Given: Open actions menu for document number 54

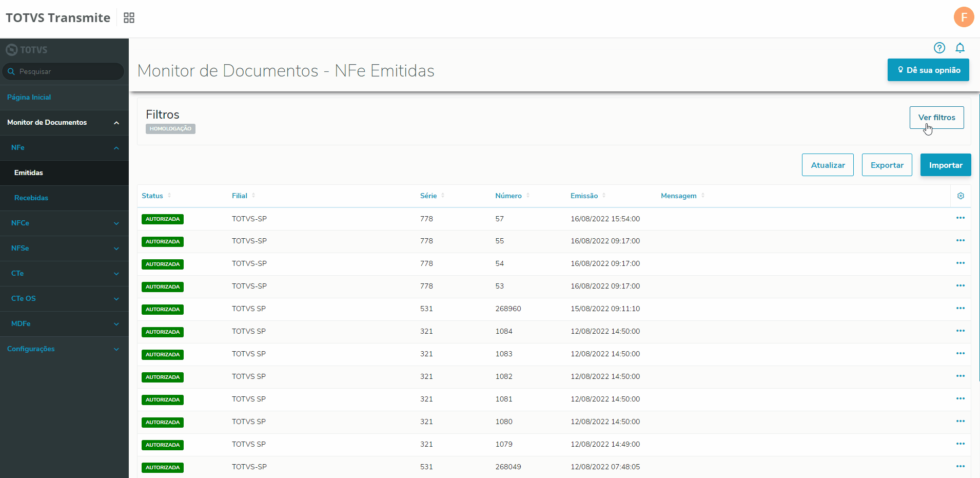Looking at the screenshot, I should [960, 263].
